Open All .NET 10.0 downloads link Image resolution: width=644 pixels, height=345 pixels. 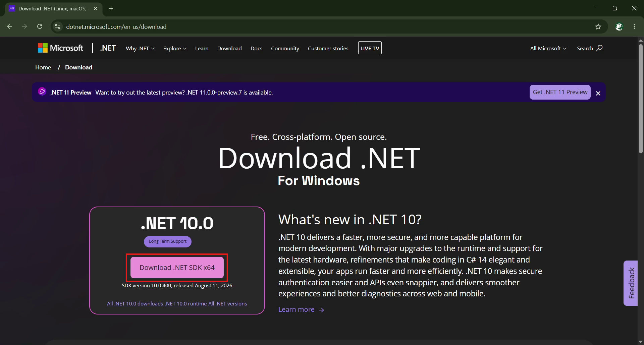click(135, 303)
